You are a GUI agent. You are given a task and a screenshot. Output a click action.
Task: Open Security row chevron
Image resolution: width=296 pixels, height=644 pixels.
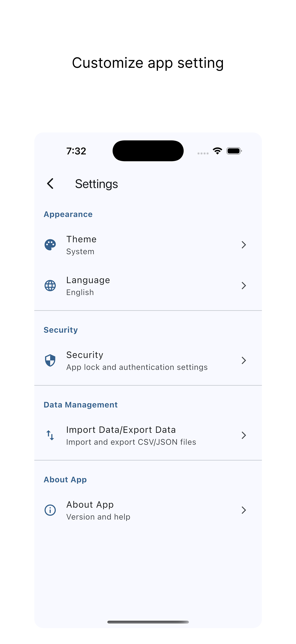[x=244, y=360]
